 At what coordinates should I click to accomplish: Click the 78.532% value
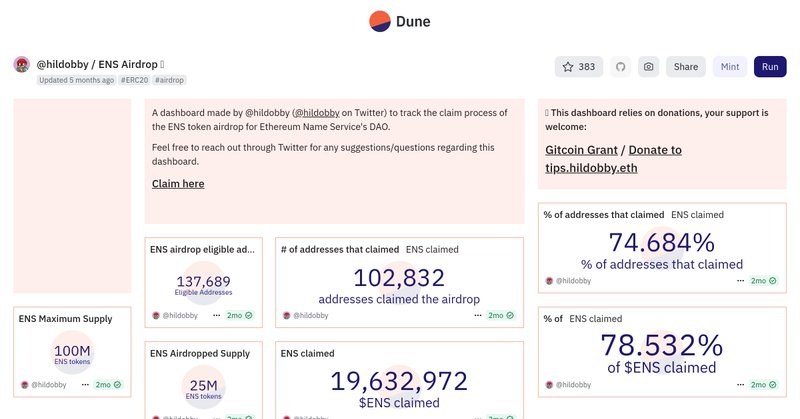pos(662,346)
